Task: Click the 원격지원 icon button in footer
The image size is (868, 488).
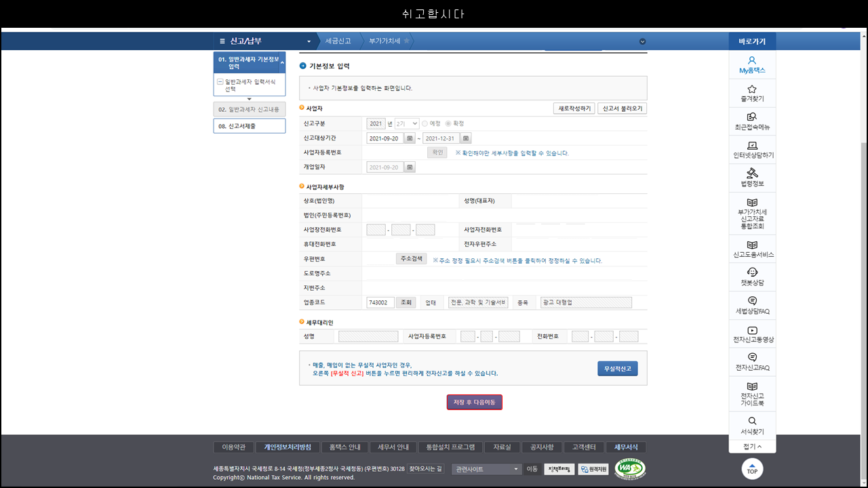Action: [593, 469]
